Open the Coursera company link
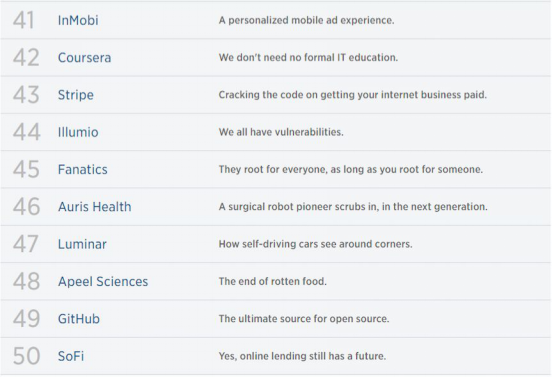Screen dimensions: 552x377 (x=84, y=58)
